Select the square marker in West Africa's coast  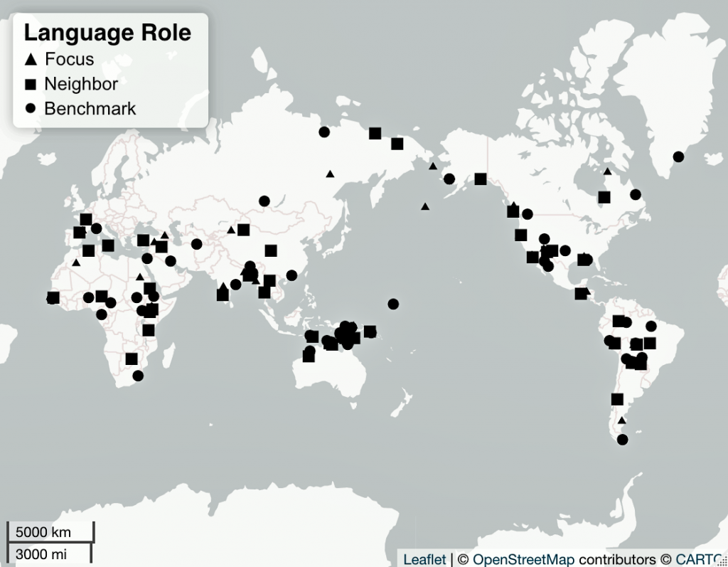[x=51, y=296]
